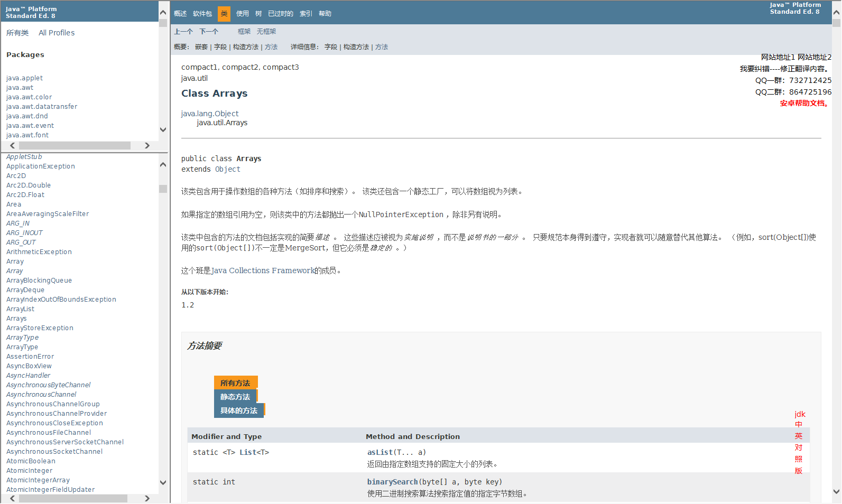
Task: Open the 树 navigation item
Action: (x=258, y=14)
